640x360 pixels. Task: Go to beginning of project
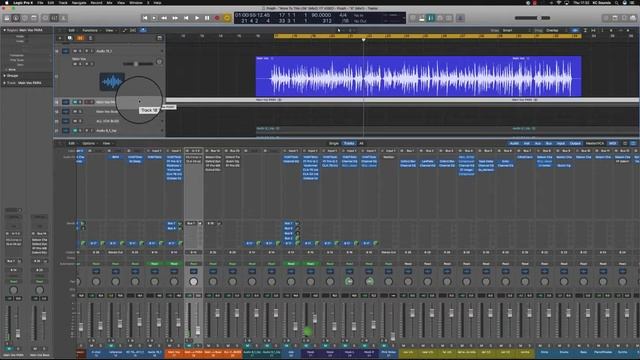click(x=145, y=18)
